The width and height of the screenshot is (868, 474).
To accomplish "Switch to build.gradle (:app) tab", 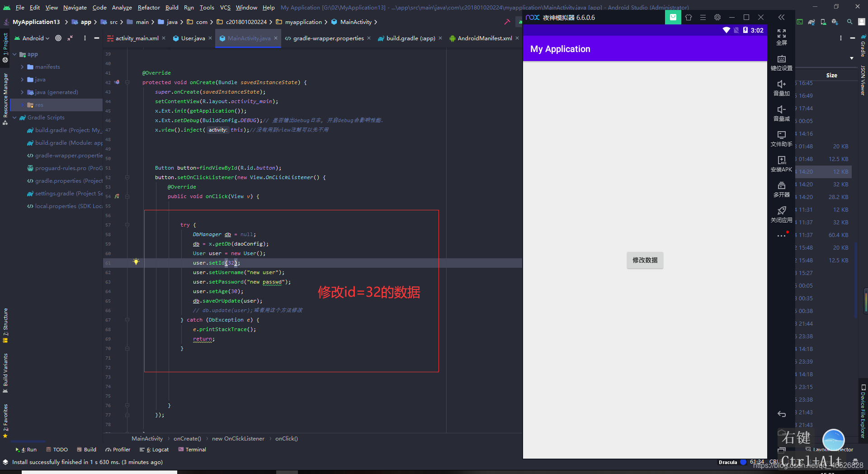I will click(x=411, y=38).
